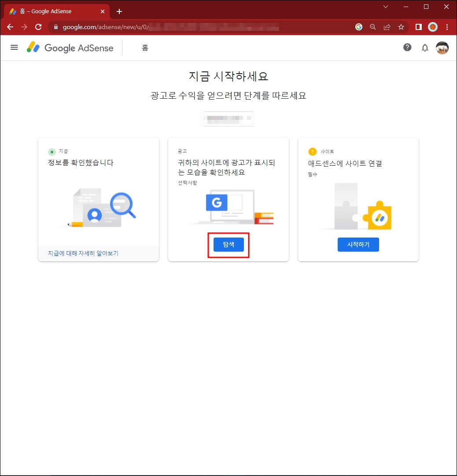Bookmark this page with the star icon

point(401,27)
